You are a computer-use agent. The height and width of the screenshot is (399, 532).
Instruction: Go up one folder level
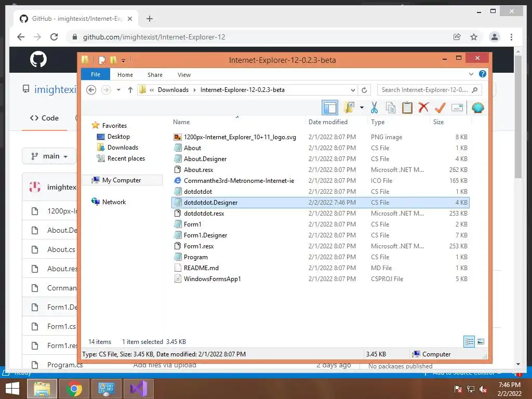[x=130, y=90]
